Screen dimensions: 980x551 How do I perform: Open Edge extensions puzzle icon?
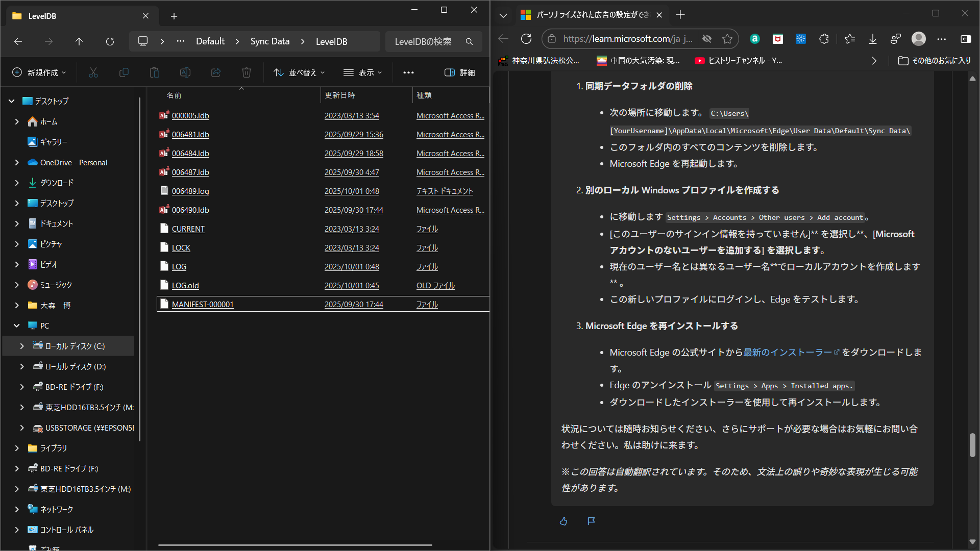click(x=824, y=39)
